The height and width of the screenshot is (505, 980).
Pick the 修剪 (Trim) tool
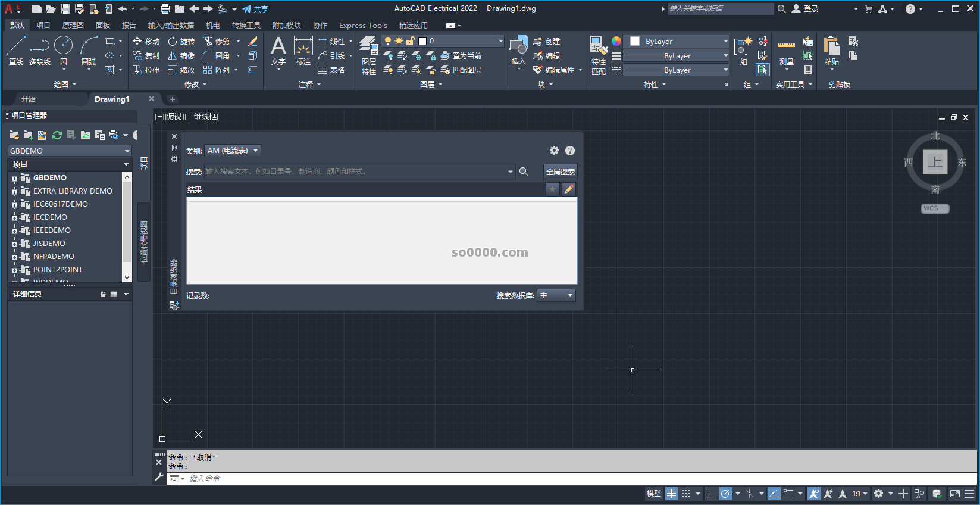tap(217, 41)
